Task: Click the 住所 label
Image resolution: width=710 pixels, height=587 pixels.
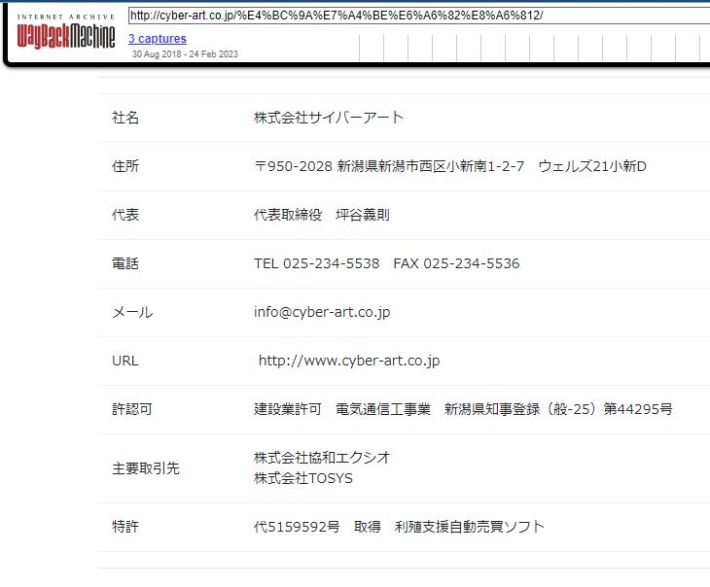Action: coord(125,166)
